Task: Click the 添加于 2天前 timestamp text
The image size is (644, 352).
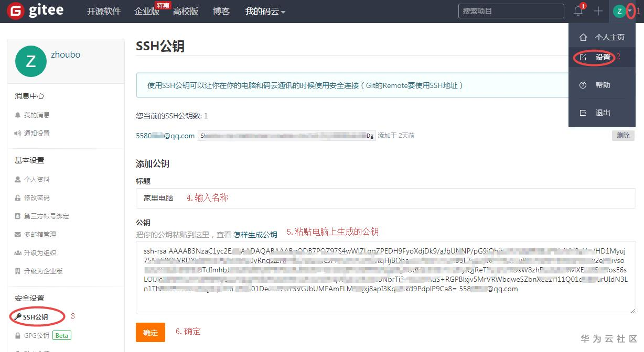Action: pos(396,136)
